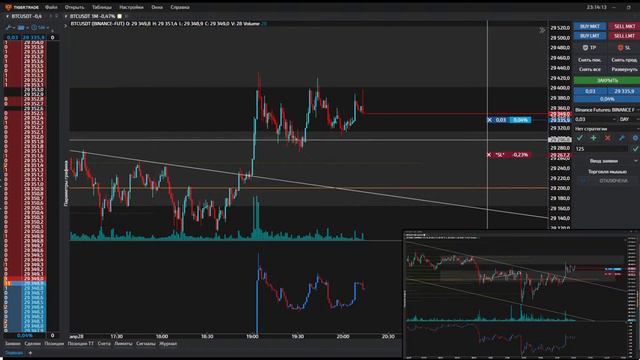640x360 pixels.
Task: Open order book tools wrench dropdown
Action: point(10,27)
